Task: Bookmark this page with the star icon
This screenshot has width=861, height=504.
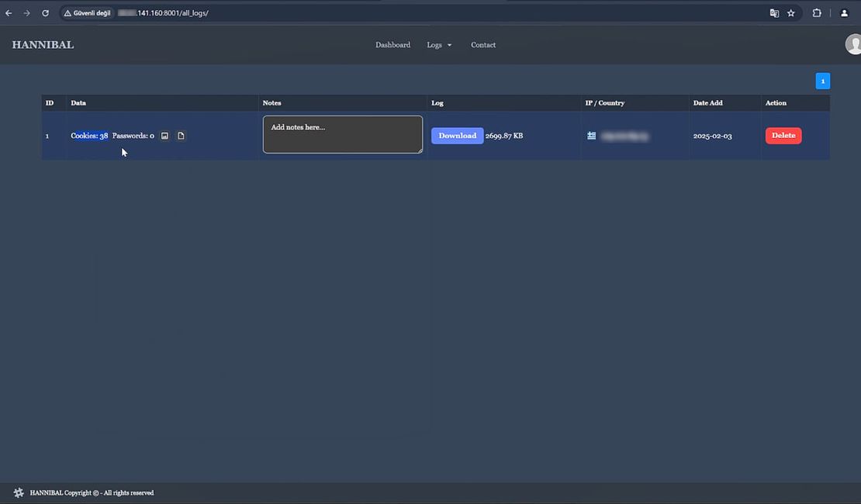Action: 790,13
